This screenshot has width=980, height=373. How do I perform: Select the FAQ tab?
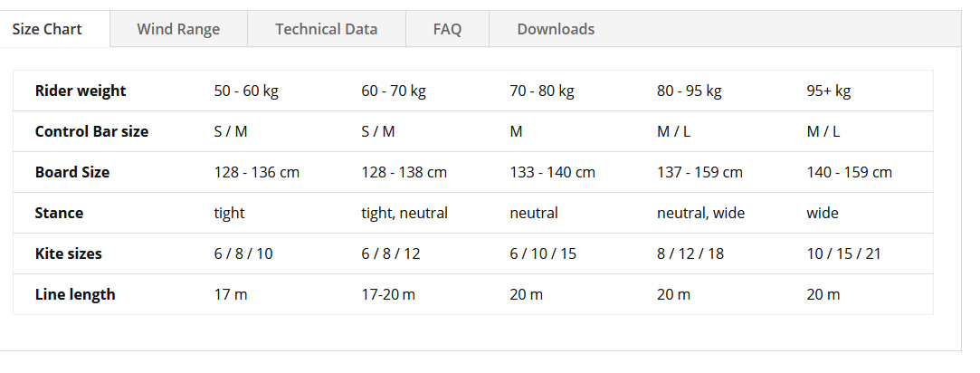click(448, 29)
